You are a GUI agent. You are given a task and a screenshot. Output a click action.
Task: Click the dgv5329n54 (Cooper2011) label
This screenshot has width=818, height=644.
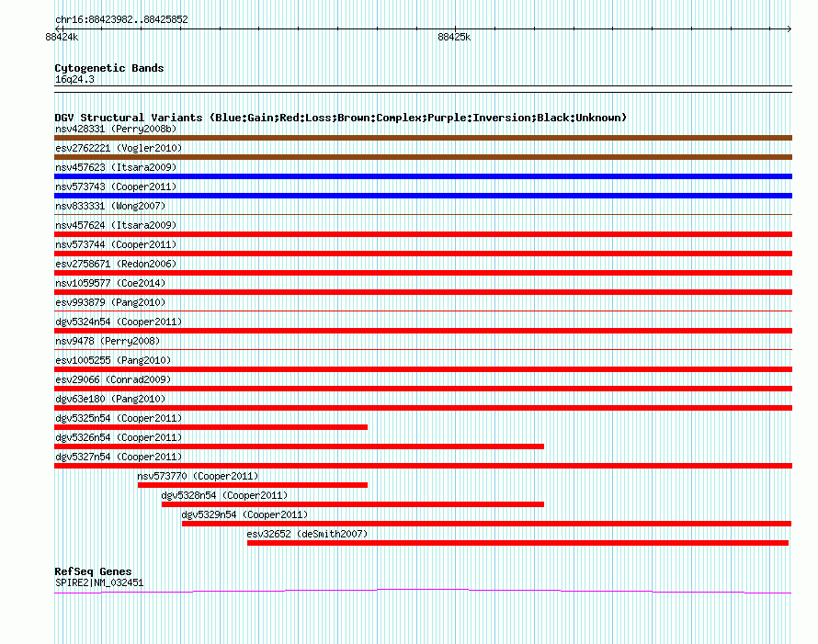click(x=244, y=514)
